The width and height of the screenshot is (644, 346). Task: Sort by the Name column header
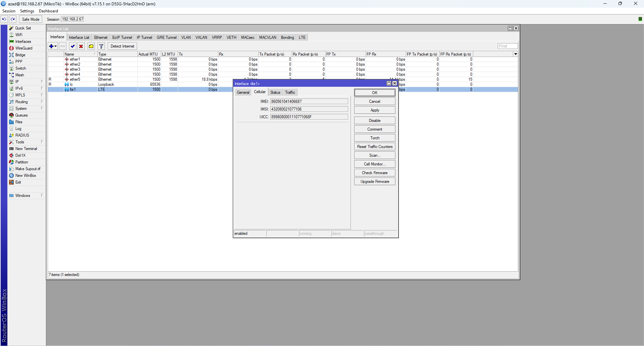[x=80, y=54]
